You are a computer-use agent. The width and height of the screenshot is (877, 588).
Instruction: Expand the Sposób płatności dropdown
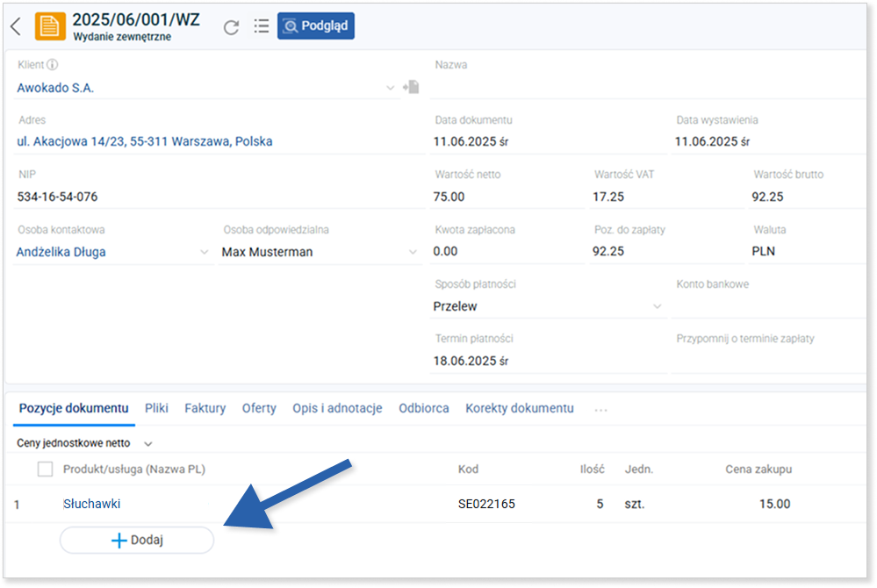658,306
